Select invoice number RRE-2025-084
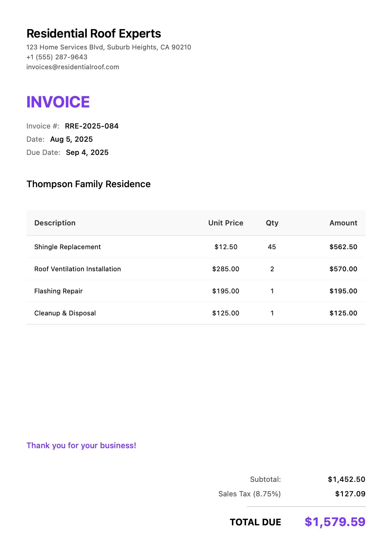This screenshot has width=392, height=555. click(92, 126)
